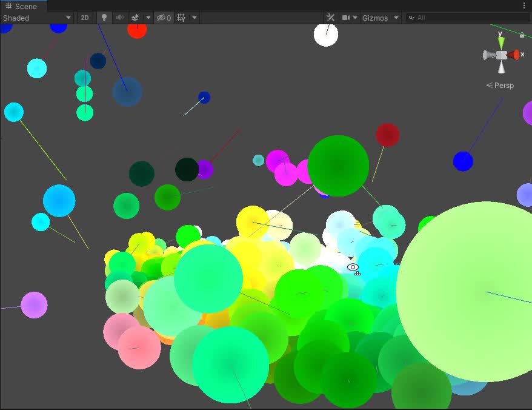
Task: Toggle the grid display on
Action: coord(180,18)
